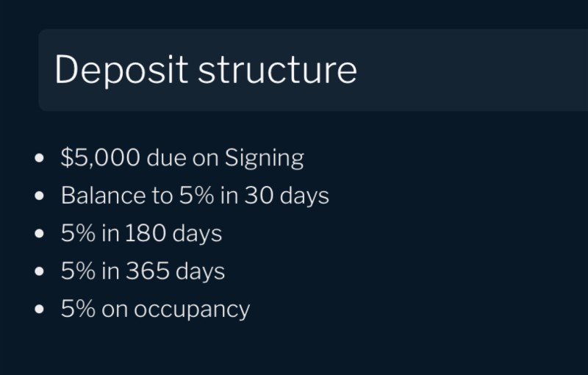Viewport: 588px width, 375px height.
Task: Click the word "Deposit" in the heading
Action: [121, 70]
